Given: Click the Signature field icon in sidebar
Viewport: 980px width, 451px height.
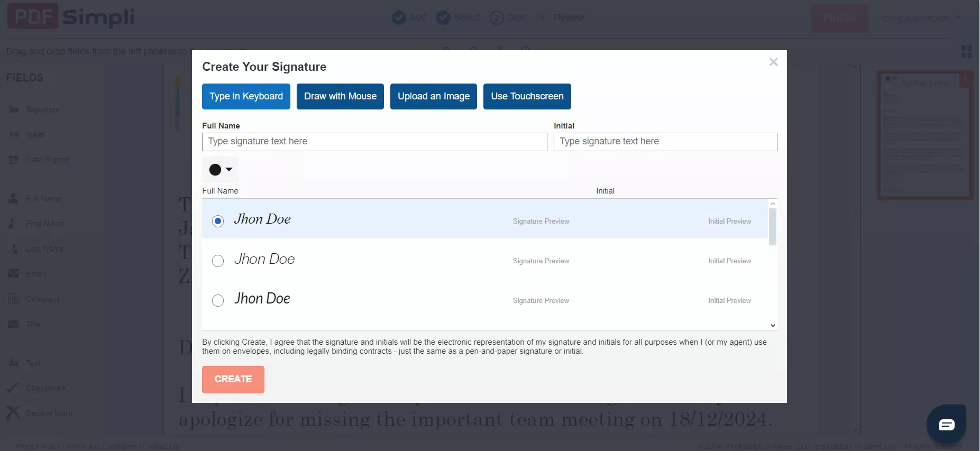Looking at the screenshot, I should tap(14, 109).
